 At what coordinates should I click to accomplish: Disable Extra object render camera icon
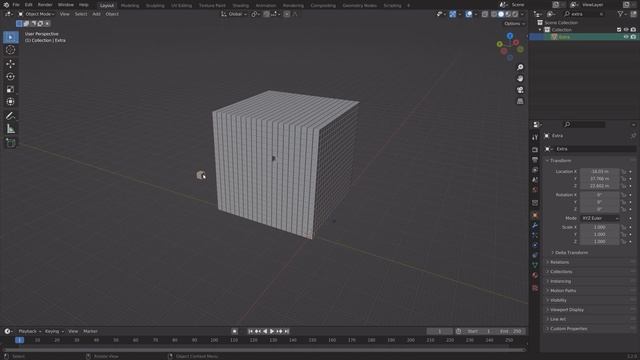(633, 37)
